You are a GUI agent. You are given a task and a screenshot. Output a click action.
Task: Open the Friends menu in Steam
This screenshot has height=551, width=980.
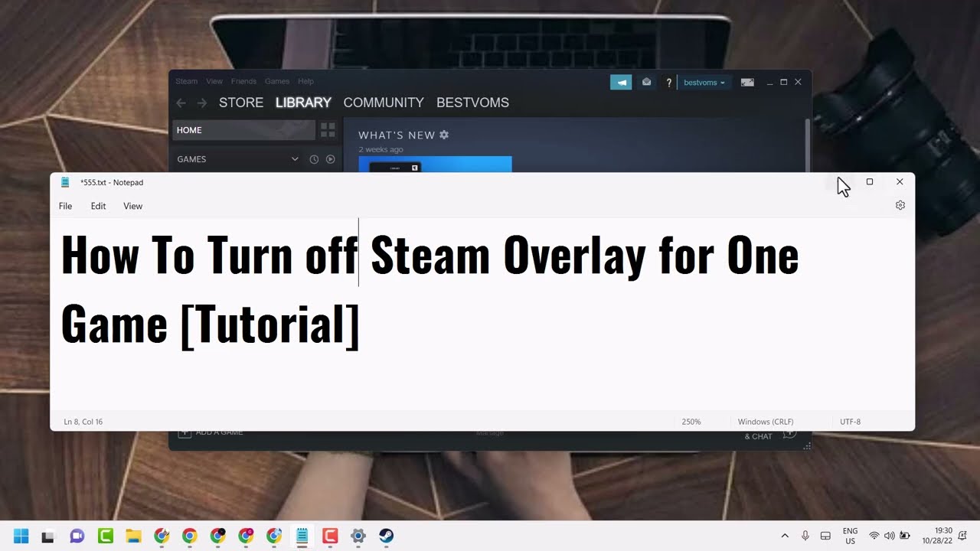pyautogui.click(x=243, y=81)
